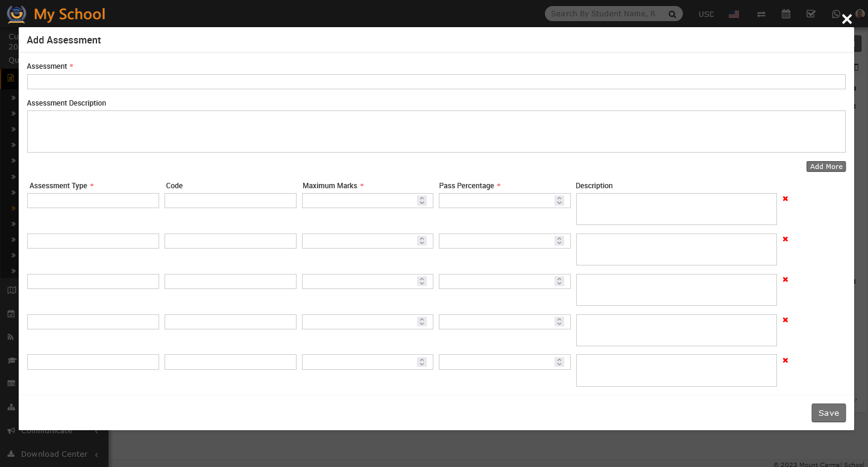Expand the Communicate menu arrow

(x=97, y=431)
